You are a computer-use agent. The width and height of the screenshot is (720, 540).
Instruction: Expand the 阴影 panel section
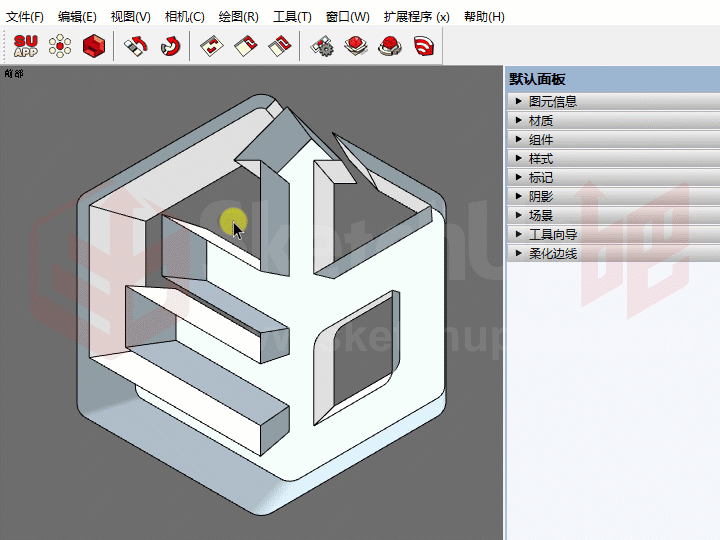click(541, 196)
